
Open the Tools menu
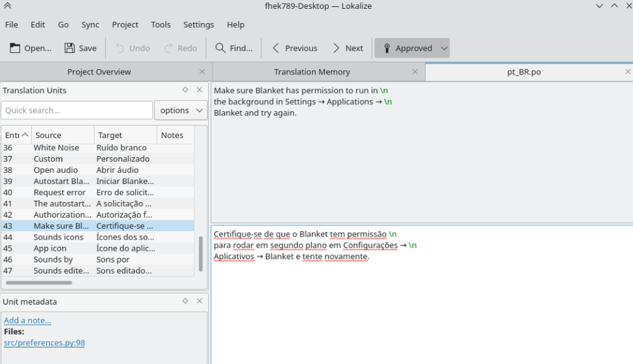pyautogui.click(x=161, y=25)
